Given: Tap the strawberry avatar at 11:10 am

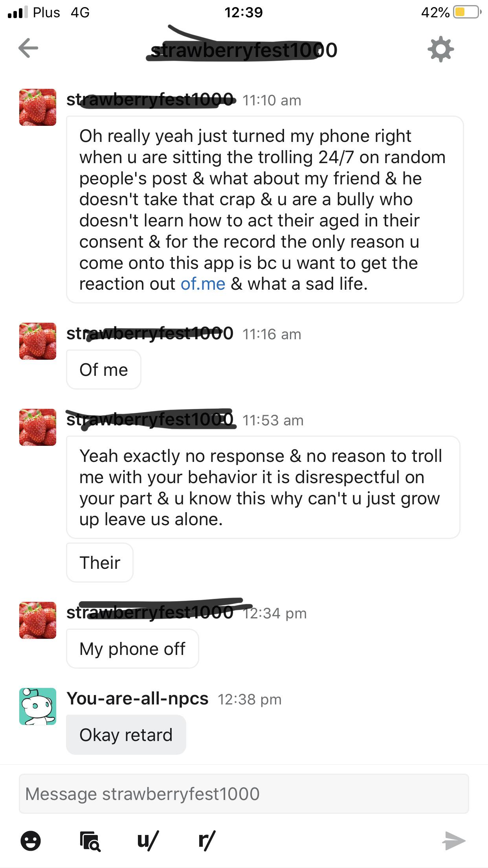Looking at the screenshot, I should [x=38, y=107].
